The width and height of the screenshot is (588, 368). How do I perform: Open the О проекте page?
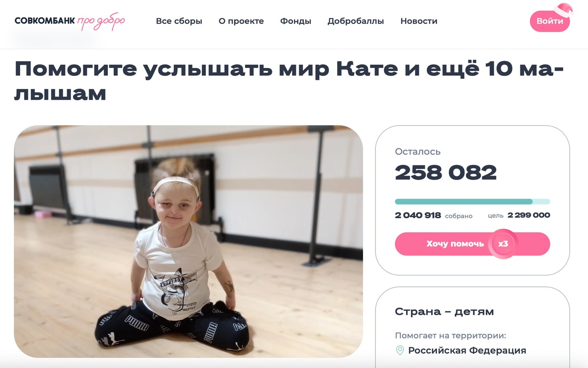[x=241, y=21]
